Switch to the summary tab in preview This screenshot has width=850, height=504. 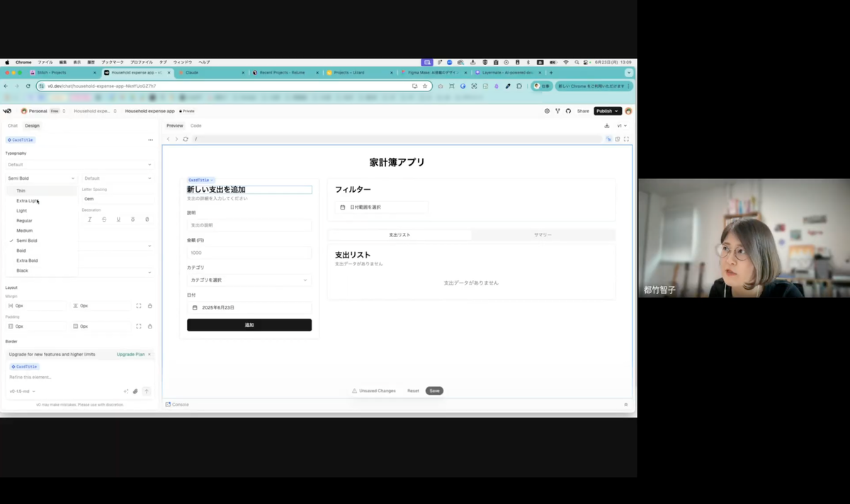click(543, 235)
